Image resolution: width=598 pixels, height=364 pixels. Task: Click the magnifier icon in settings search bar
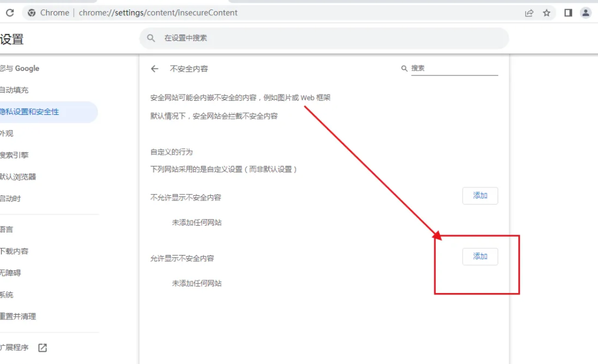coord(151,38)
